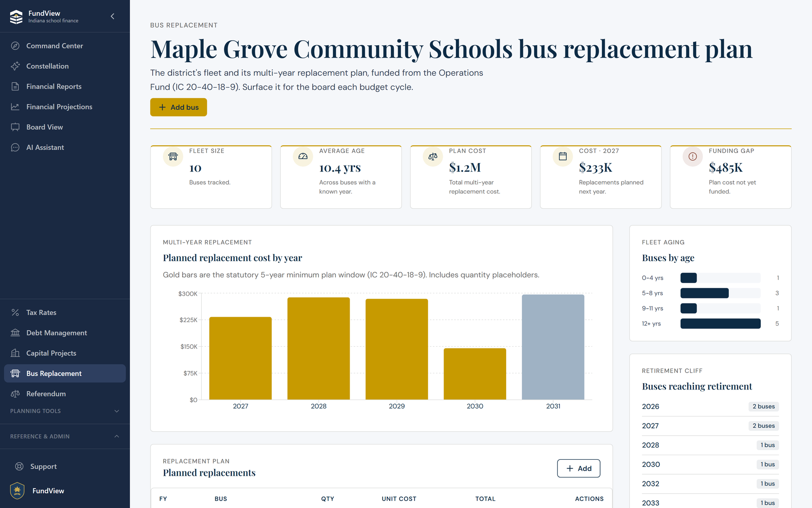Screen dimensions: 812x508
Task: Click the TOTAL column header
Action: tap(485, 499)
